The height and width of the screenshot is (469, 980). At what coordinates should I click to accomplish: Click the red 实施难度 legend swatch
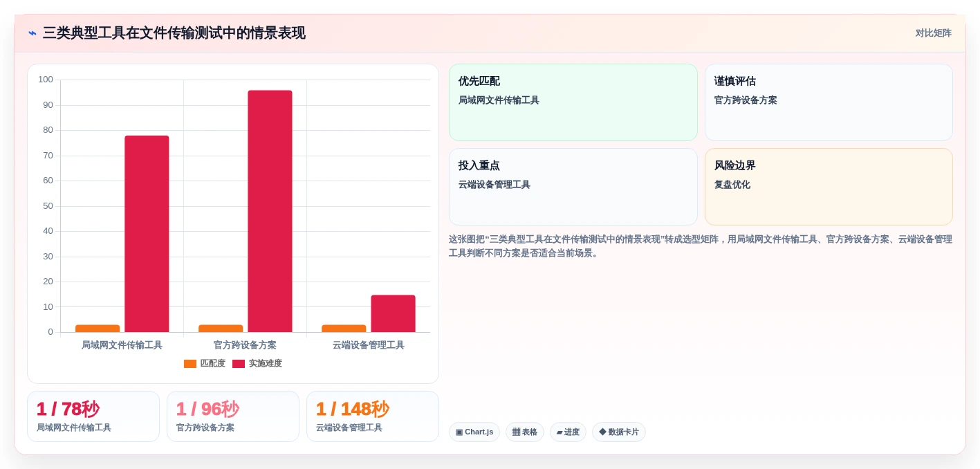point(239,364)
